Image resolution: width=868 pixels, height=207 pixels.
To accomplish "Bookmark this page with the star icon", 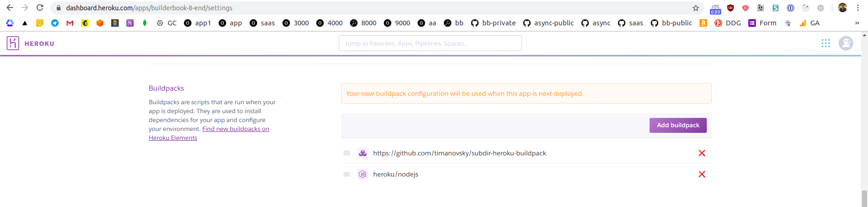I will coord(696,8).
